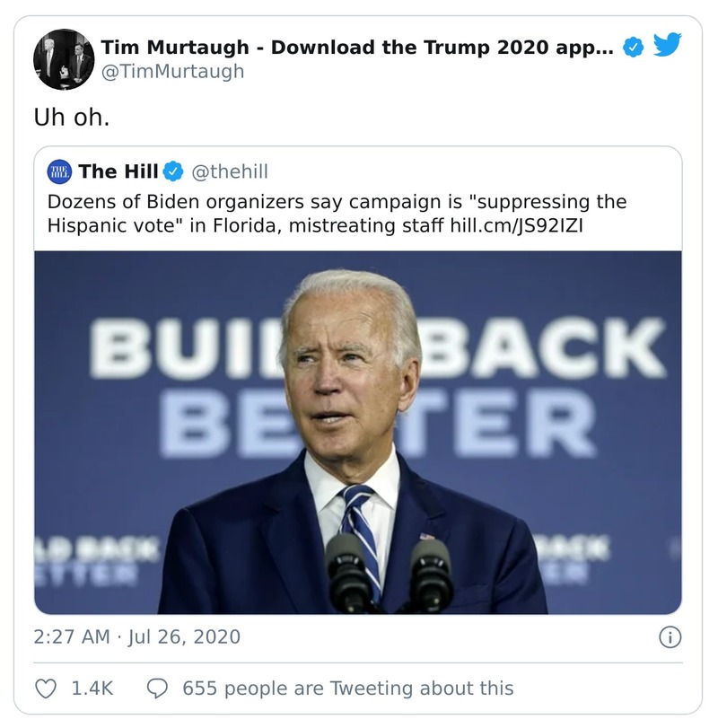Click The Hill's round logo avatar
The height and width of the screenshot is (728, 718).
[x=59, y=171]
